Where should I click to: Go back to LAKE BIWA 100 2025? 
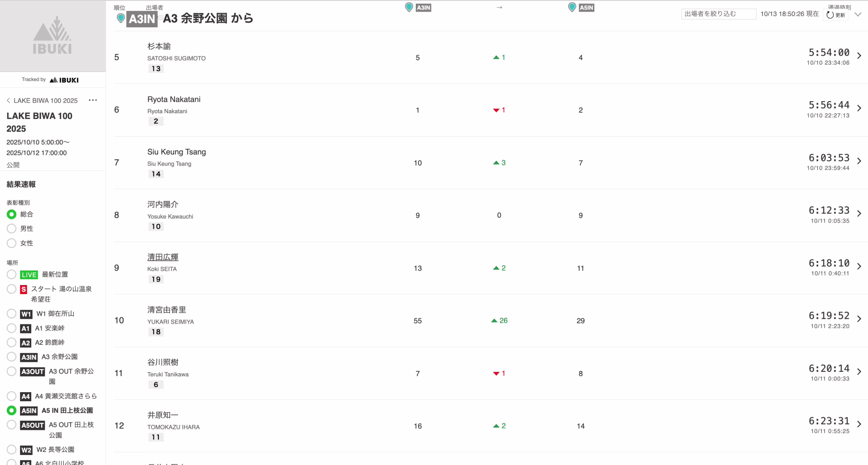coord(42,101)
